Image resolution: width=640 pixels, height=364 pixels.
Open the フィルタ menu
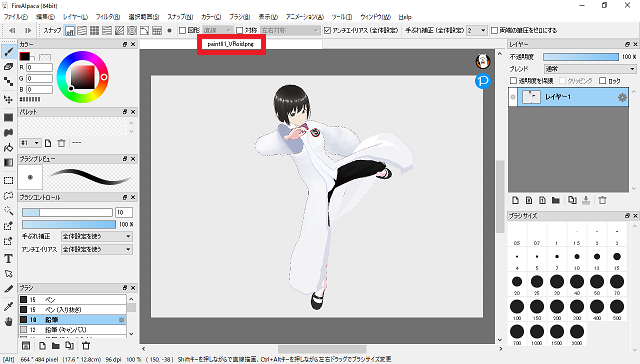[x=108, y=17]
